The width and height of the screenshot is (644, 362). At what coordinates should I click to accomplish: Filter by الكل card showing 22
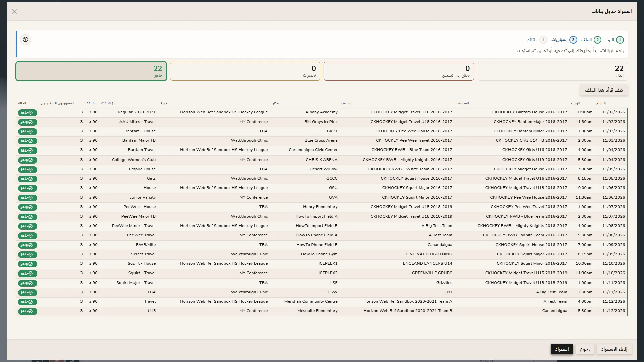click(x=552, y=71)
